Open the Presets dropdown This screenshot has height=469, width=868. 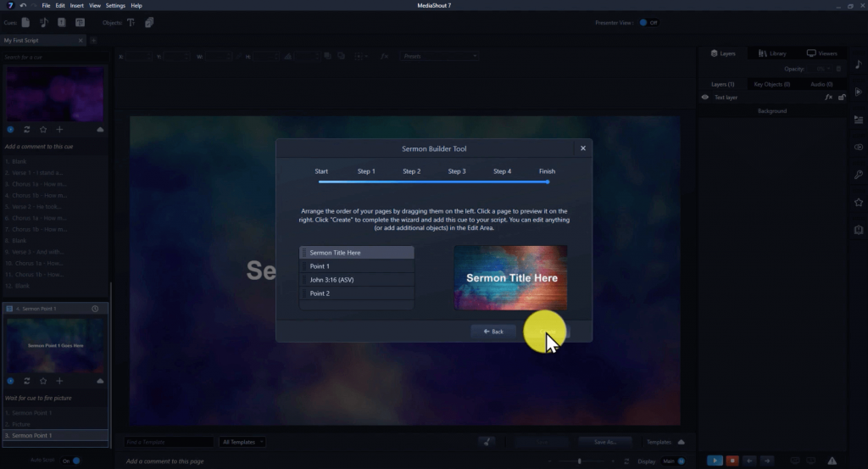tap(440, 56)
